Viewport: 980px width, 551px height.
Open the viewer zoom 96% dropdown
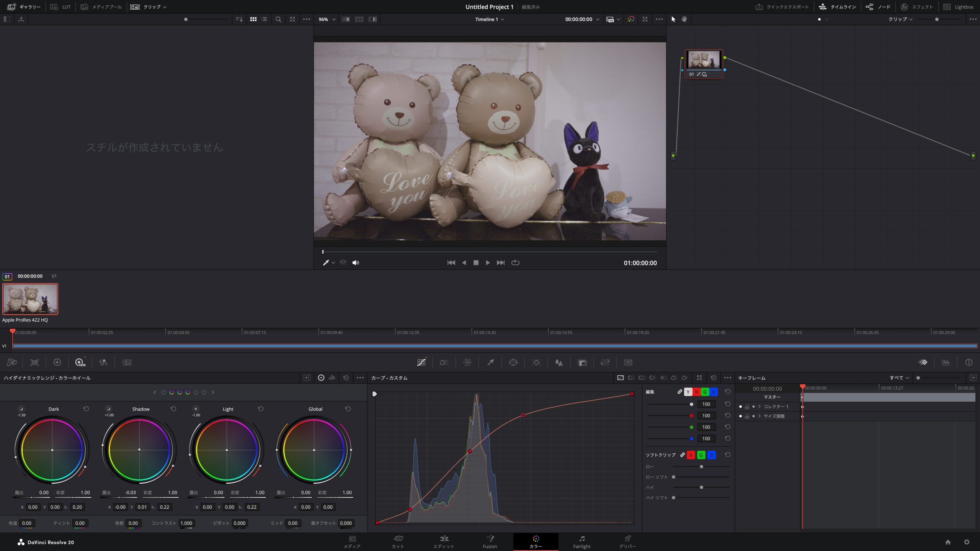(x=327, y=19)
